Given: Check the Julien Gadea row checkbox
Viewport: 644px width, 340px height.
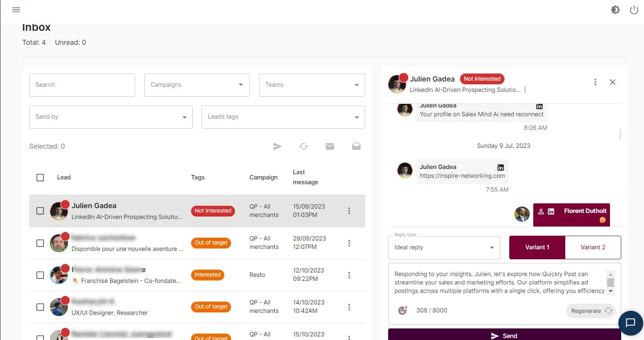Looking at the screenshot, I should [x=40, y=211].
